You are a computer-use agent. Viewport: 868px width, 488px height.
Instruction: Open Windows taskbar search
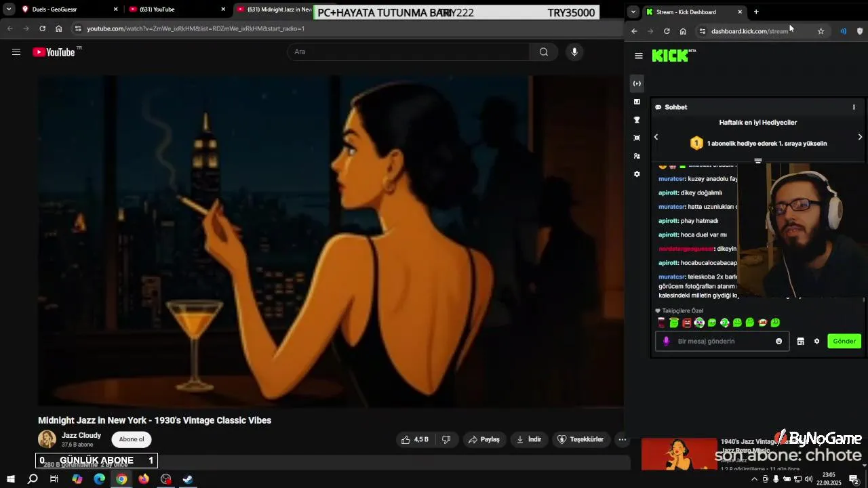click(x=33, y=479)
